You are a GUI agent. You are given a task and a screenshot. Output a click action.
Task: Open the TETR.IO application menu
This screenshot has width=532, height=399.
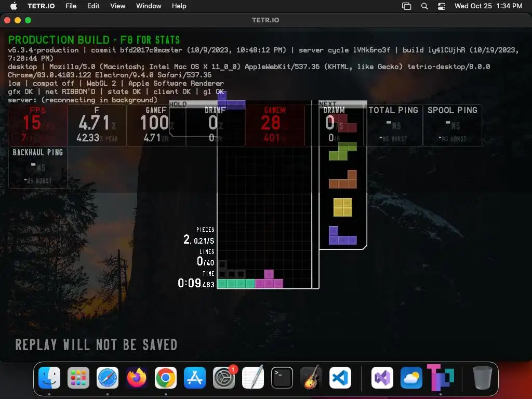pyautogui.click(x=41, y=6)
